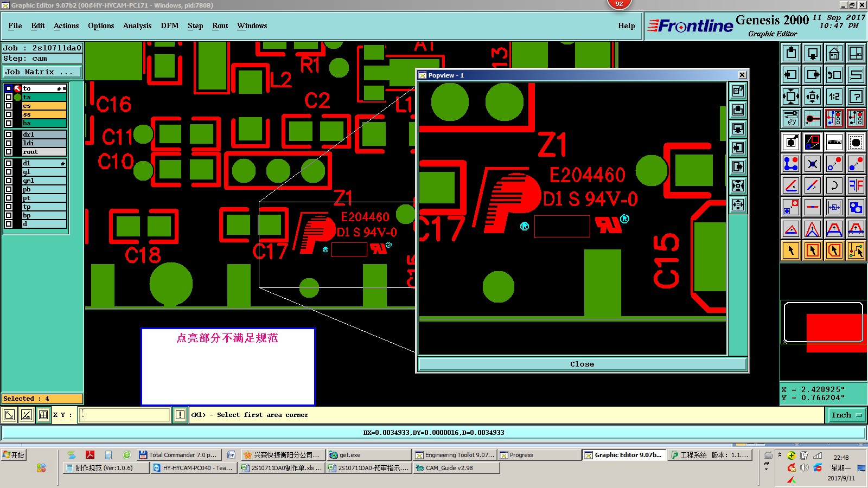Toggle display checkbox for layer 'cs'
Screen dimensions: 868x488
click(9, 106)
